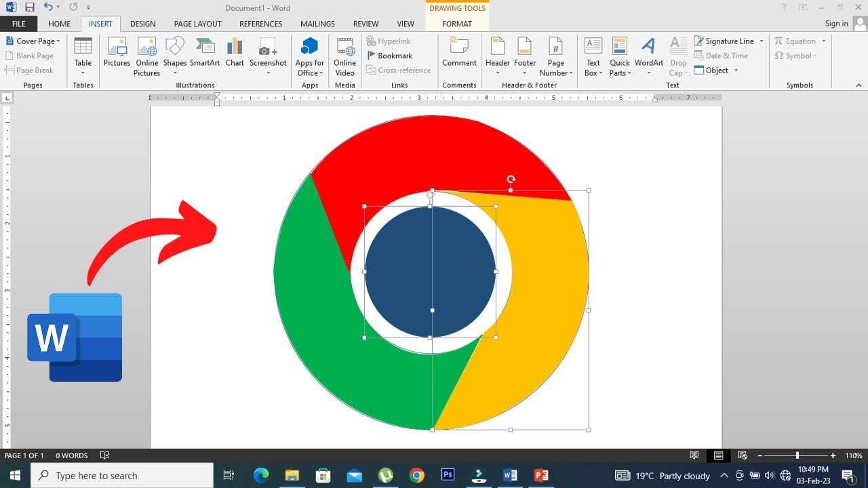The width and height of the screenshot is (868, 488).
Task: Open Online Pictures search
Action: (146, 57)
